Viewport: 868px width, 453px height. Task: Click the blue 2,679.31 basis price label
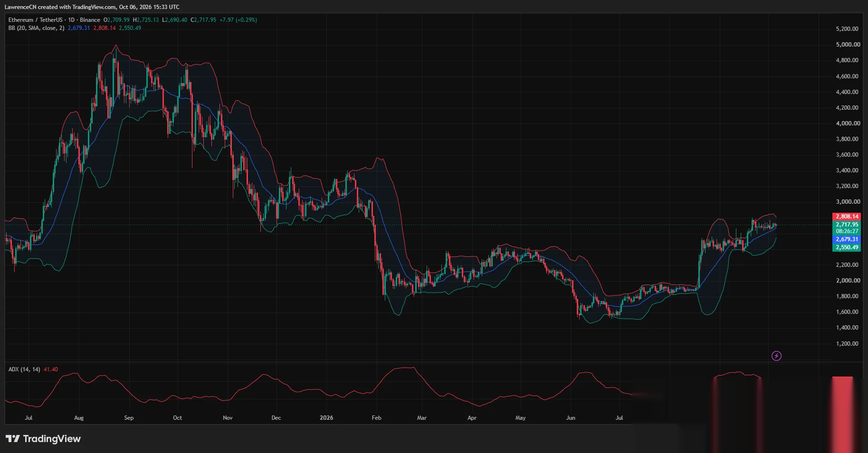(x=847, y=239)
